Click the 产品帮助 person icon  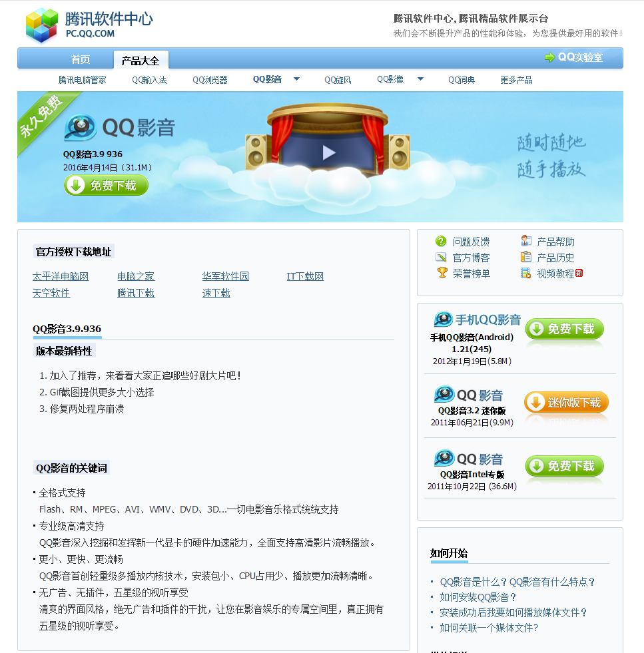point(526,240)
